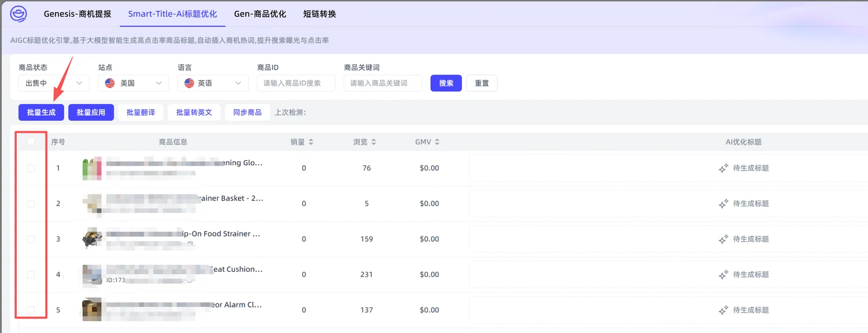Click sparkle icon in row 4
868x333 pixels.
point(723,275)
